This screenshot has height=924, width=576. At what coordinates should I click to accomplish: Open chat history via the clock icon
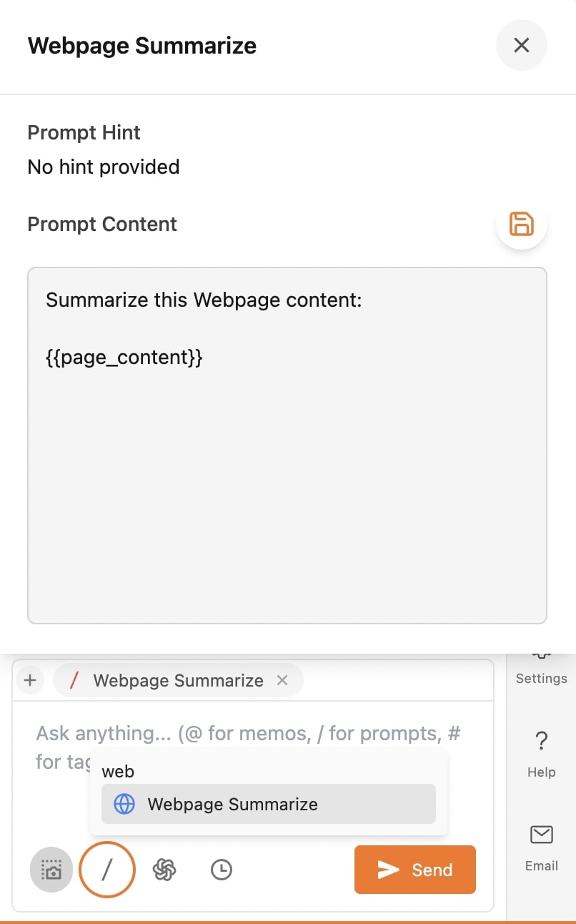tap(222, 870)
